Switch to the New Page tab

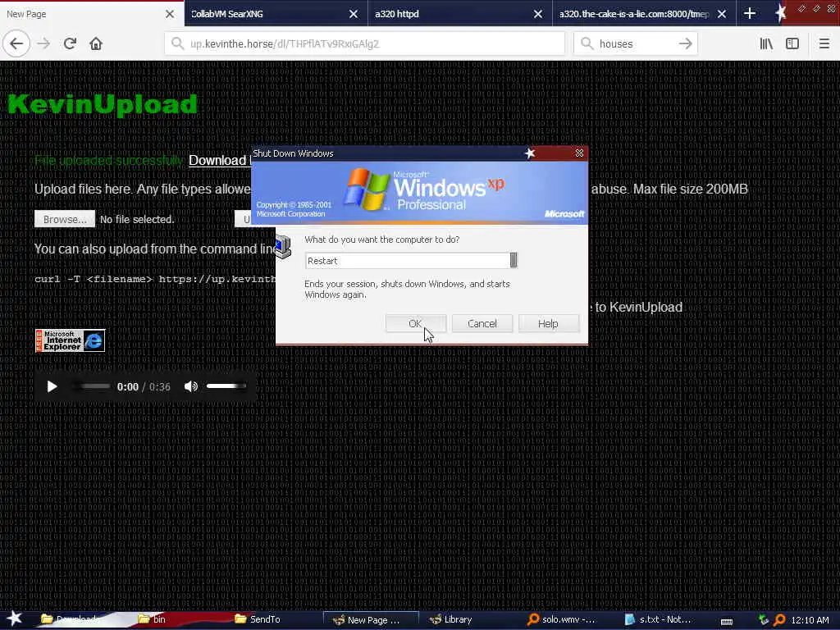80,14
